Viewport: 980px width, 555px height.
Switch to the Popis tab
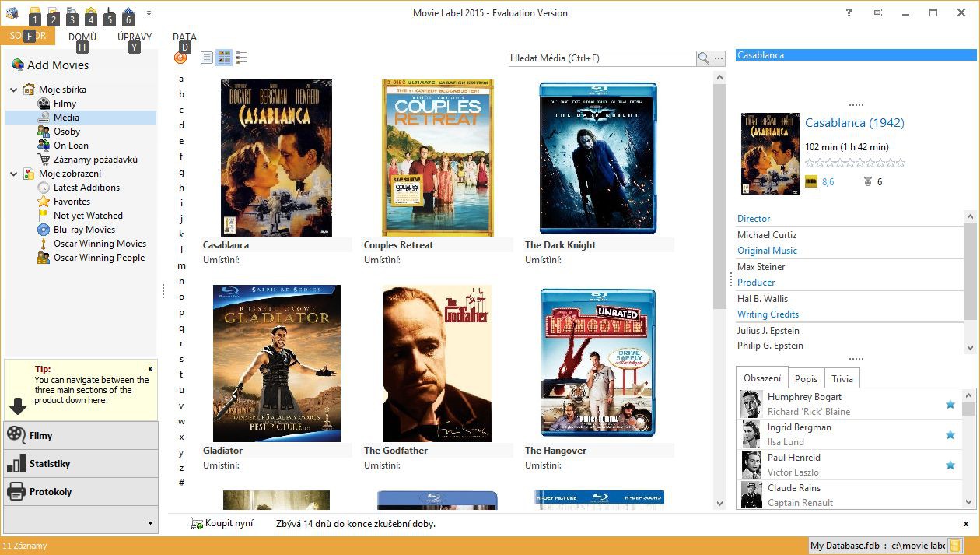[x=806, y=378]
